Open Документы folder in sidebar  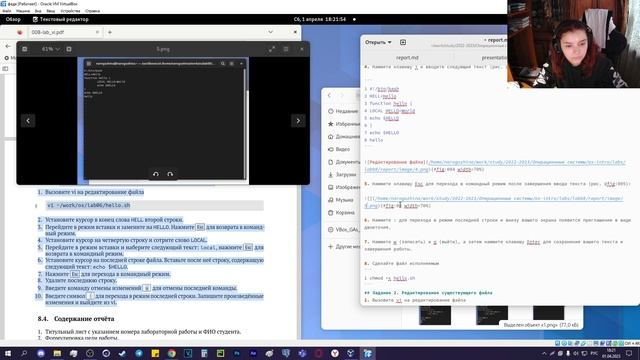click(343, 162)
